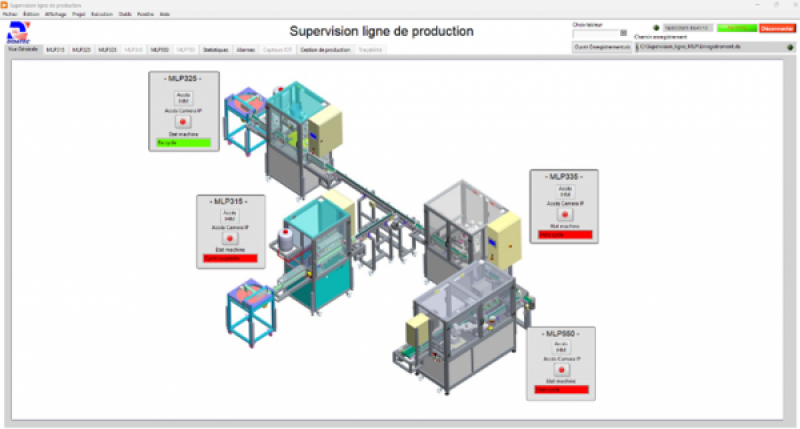Minimize the Supervision window

point(758,5)
